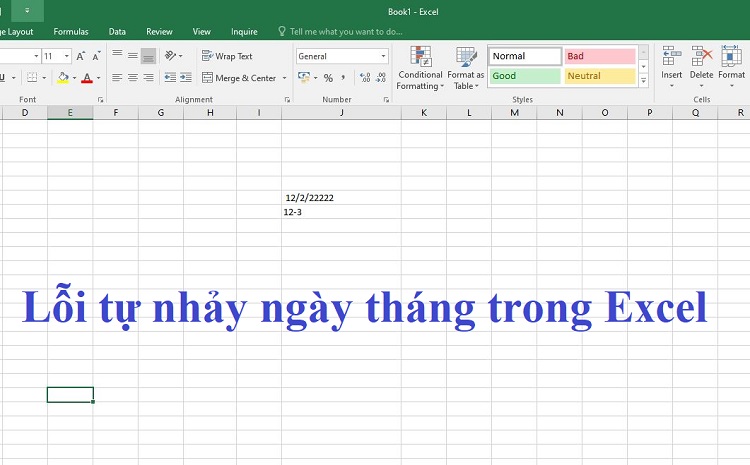This screenshot has width=750, height=465.
Task: Apply the Neutral cell style
Action: click(600, 76)
